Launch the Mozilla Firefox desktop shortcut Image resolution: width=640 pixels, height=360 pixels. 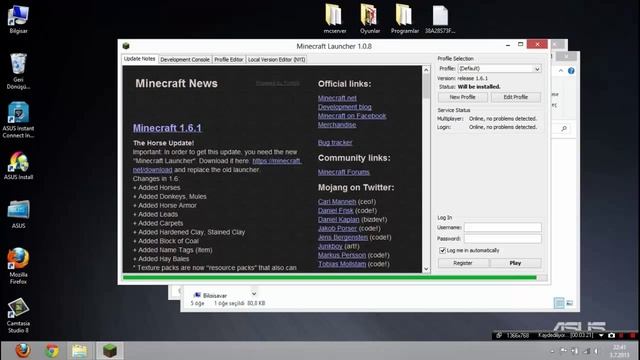[x=18, y=266]
